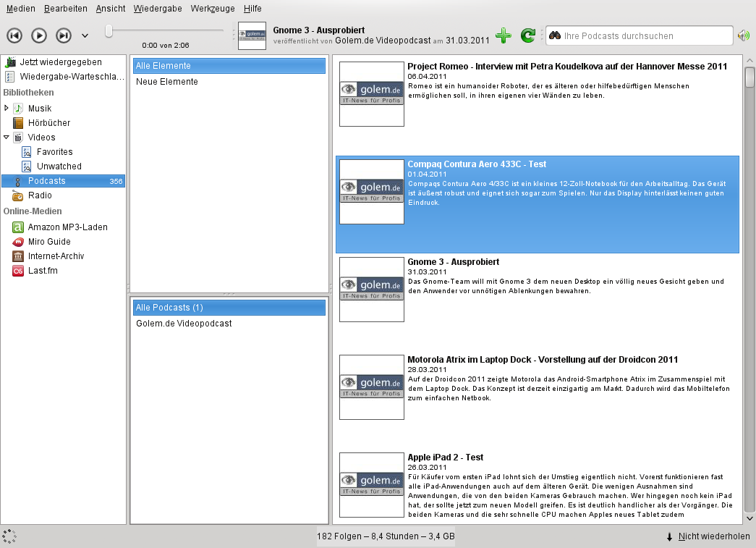Click the podcast search field

pos(640,35)
